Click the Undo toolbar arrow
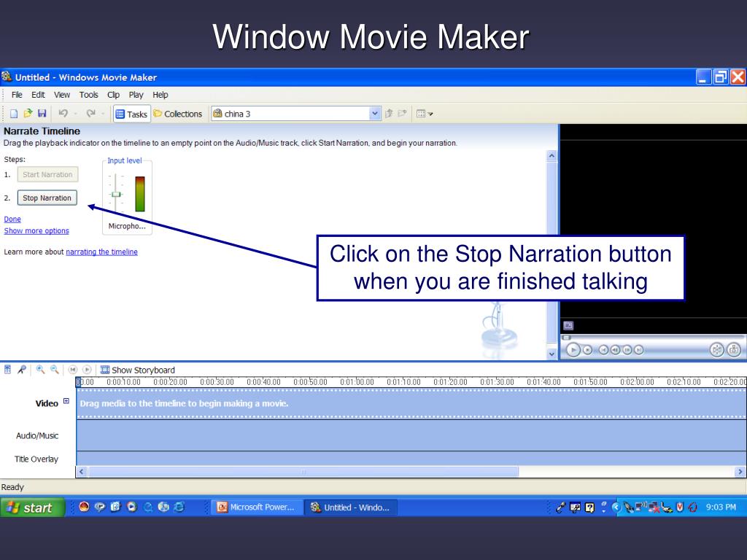747x560 pixels. (63, 113)
